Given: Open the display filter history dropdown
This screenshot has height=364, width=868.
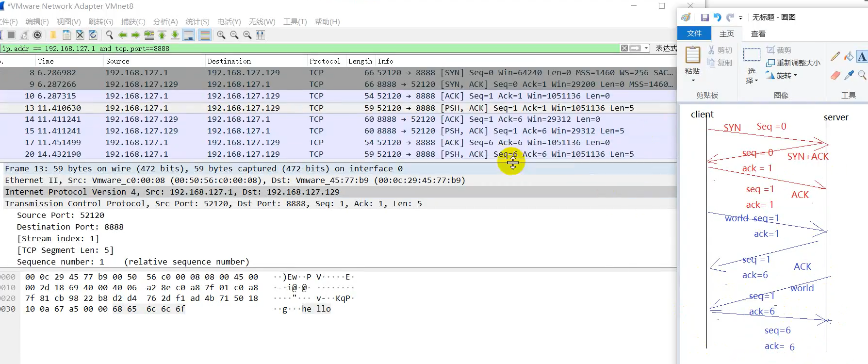Looking at the screenshot, I should (x=646, y=48).
